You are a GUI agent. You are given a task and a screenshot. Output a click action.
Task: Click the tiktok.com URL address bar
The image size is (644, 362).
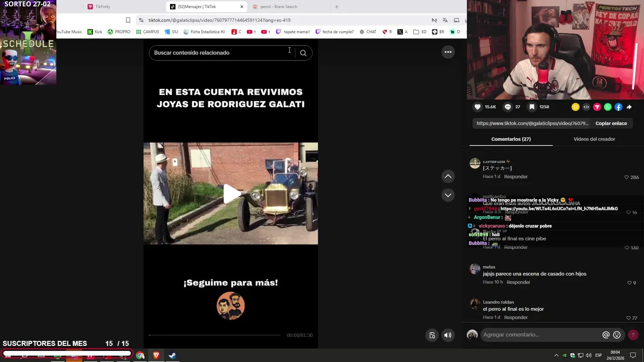(219, 20)
